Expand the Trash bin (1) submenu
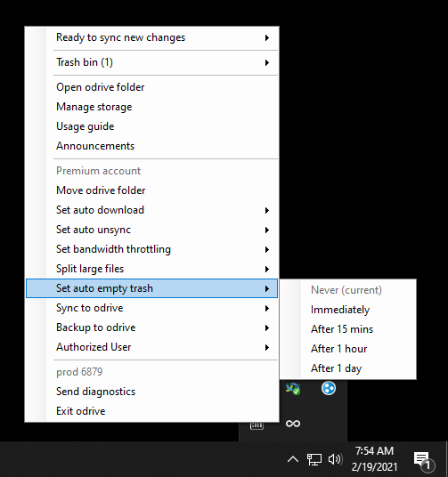448x477 pixels. (x=151, y=62)
